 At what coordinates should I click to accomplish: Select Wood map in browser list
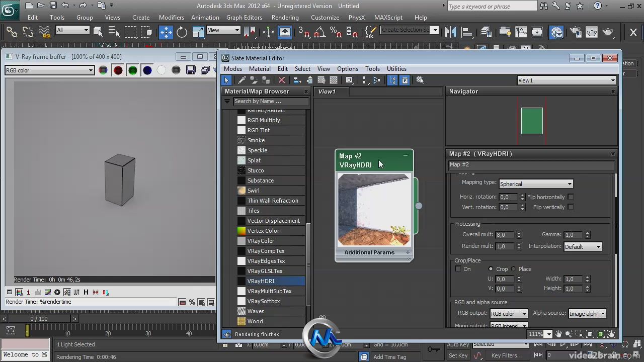pos(271,321)
